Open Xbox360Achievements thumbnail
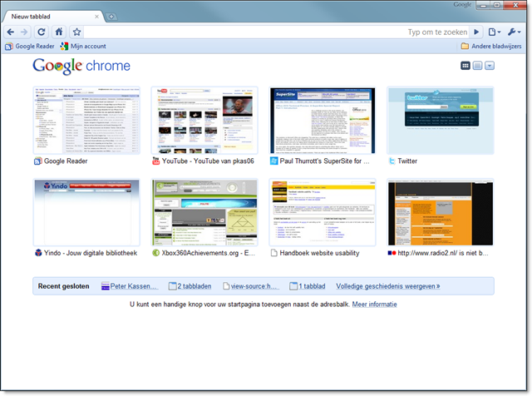 pos(204,212)
